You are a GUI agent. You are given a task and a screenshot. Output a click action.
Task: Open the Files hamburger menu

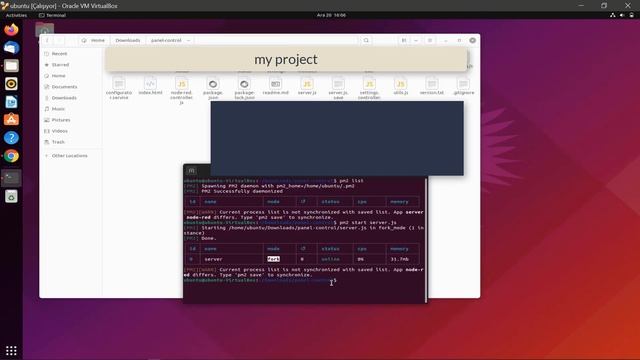tap(430, 40)
